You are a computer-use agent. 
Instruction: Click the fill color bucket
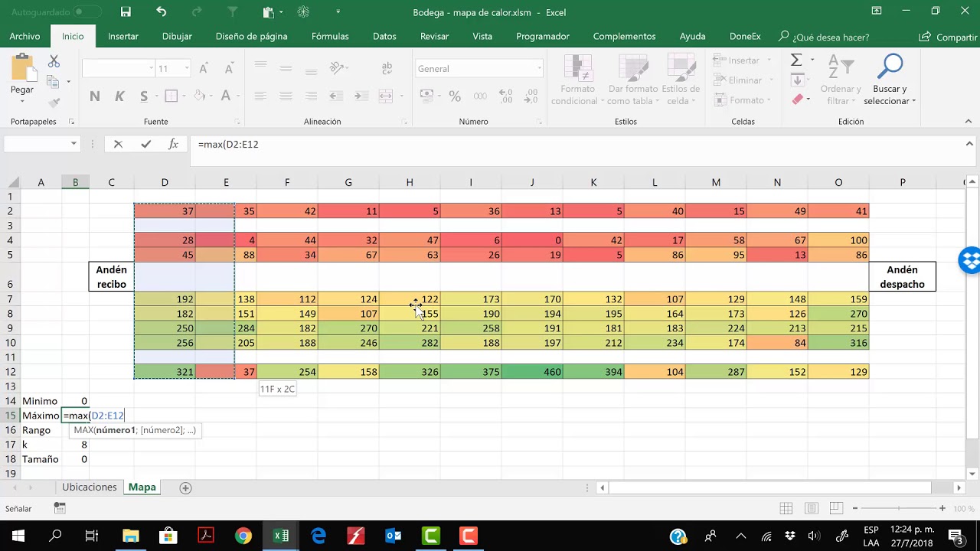pos(199,96)
